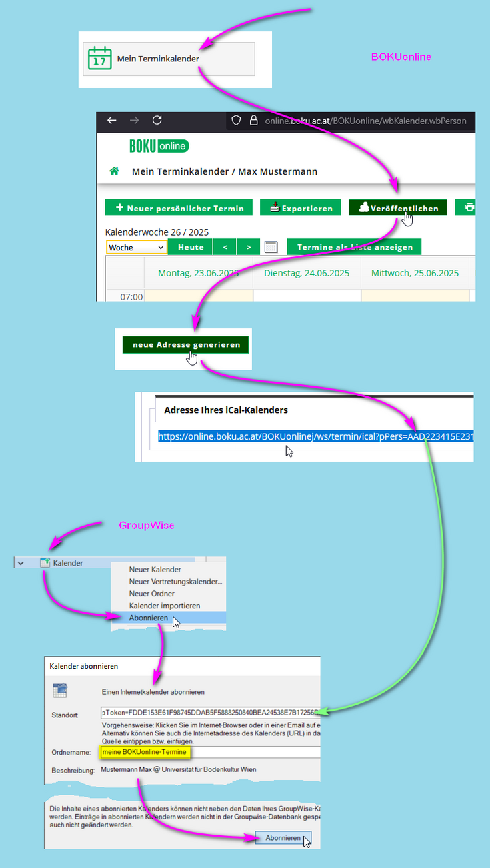490x868 pixels.
Task: Click the Standort URL field
Action: [210, 712]
